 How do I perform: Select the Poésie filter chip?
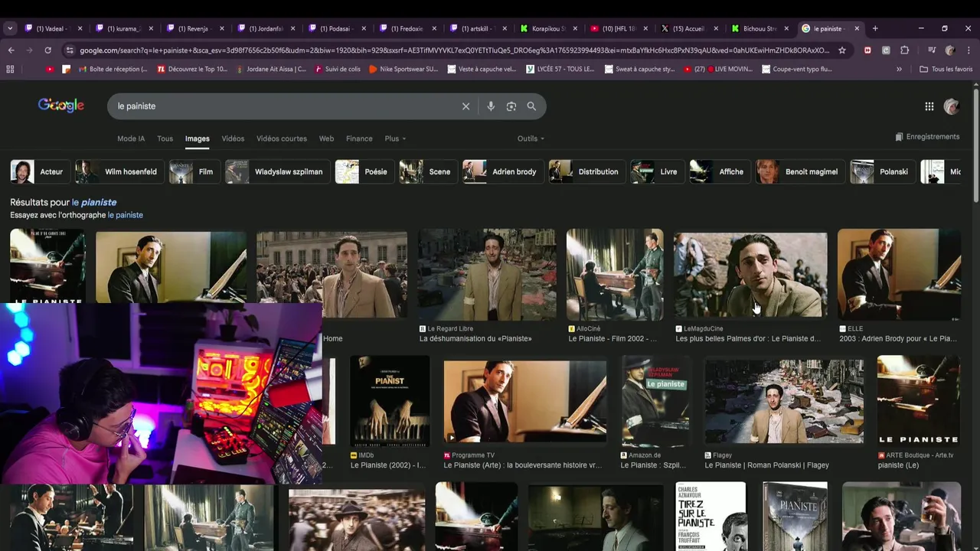click(x=365, y=171)
